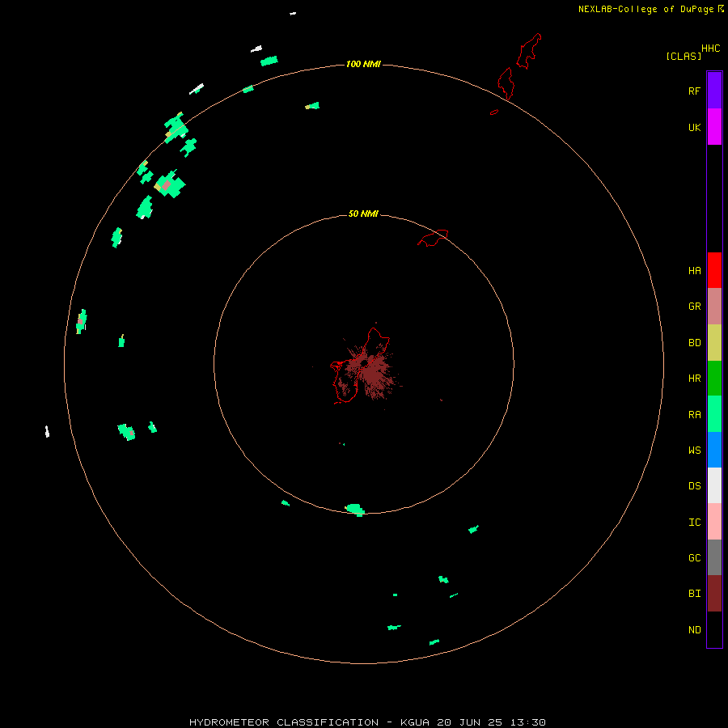The image size is (728, 728).
Task: Click the "WS" legend label
Action: (695, 450)
